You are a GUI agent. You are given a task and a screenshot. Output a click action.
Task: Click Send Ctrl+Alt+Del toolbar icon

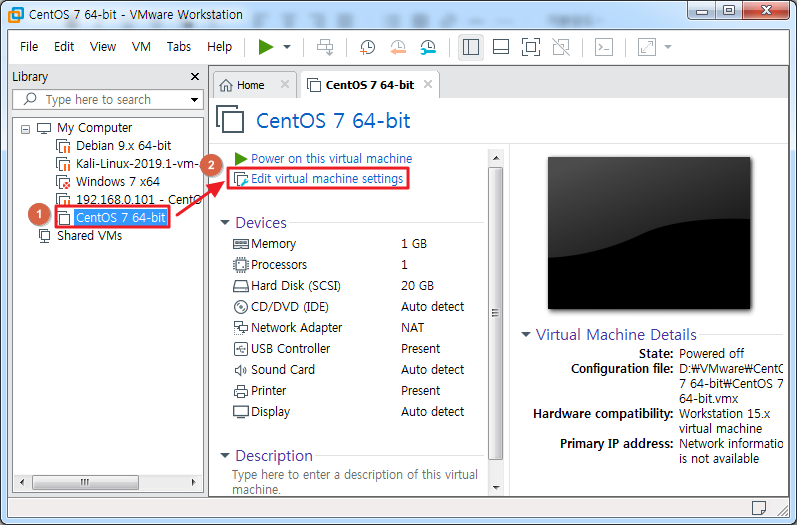325,47
